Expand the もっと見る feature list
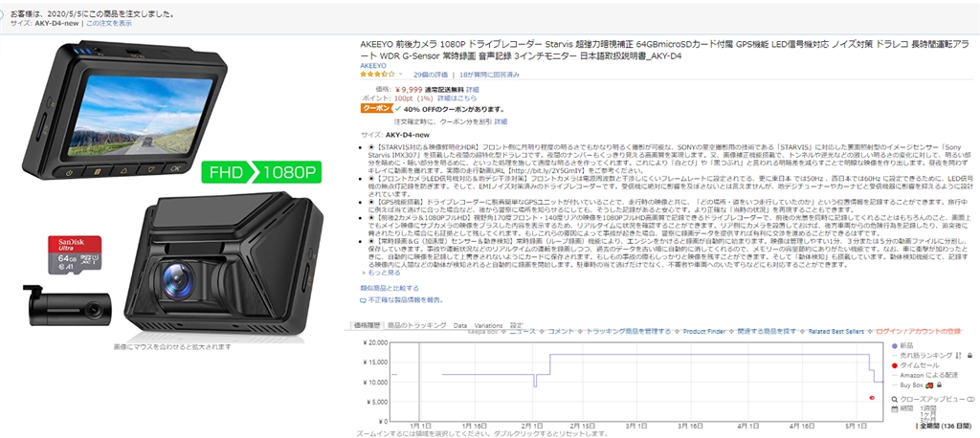The width and height of the screenshot is (980, 438). click(x=383, y=274)
